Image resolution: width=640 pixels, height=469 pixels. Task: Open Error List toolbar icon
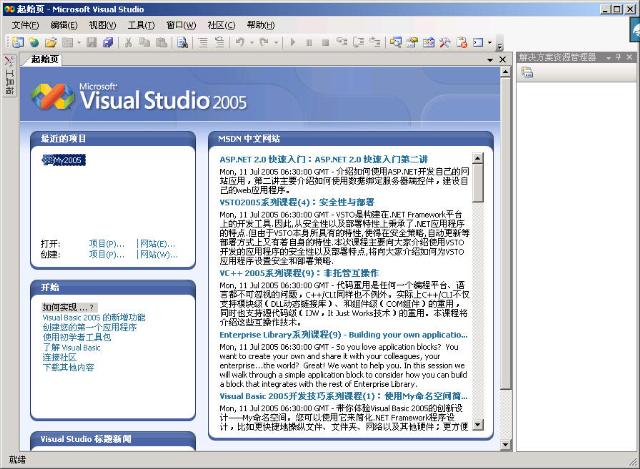pyautogui.click(x=462, y=42)
